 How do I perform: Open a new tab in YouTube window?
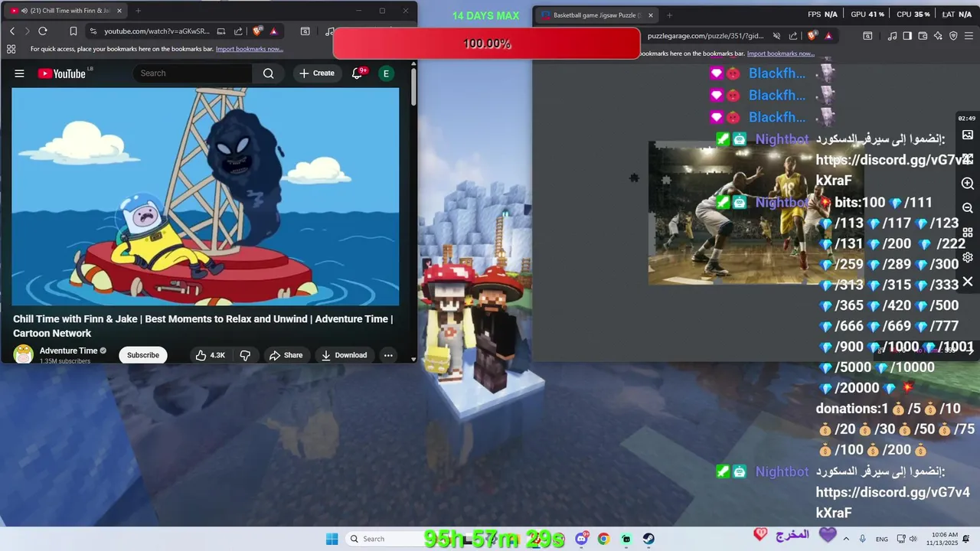point(138,11)
